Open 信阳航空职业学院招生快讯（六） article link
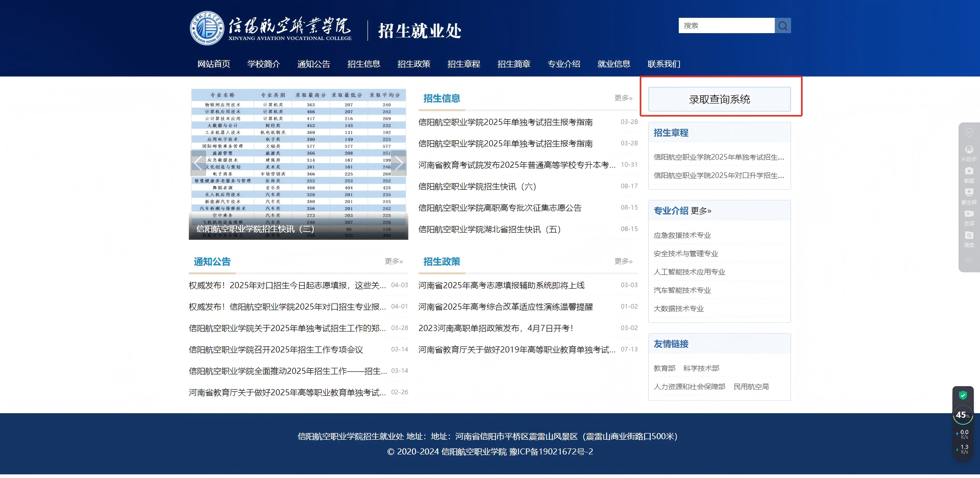This screenshot has width=980, height=478. point(477,186)
